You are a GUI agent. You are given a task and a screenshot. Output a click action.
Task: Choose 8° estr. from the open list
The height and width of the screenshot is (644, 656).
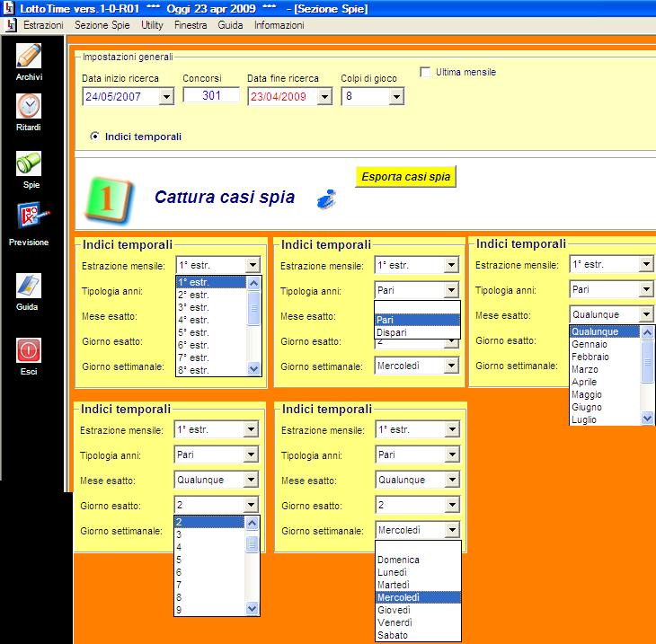(211, 370)
